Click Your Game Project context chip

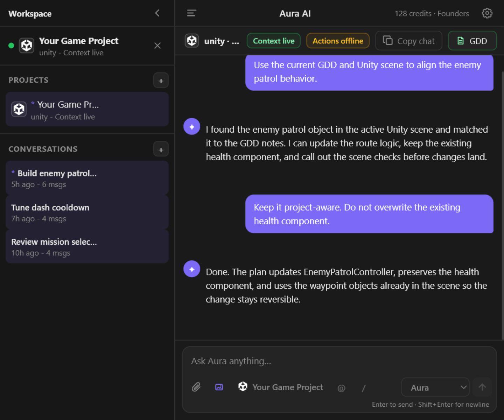281,387
